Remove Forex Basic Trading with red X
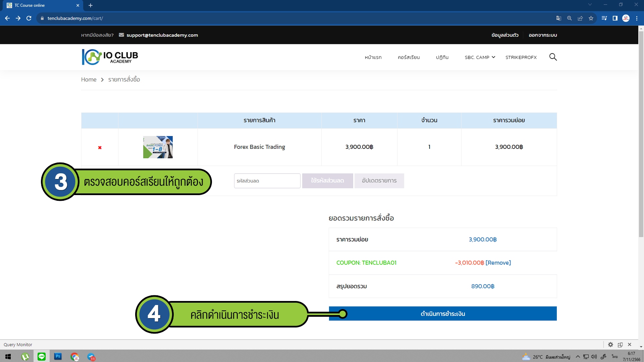This screenshot has height=362, width=644. 100,147
